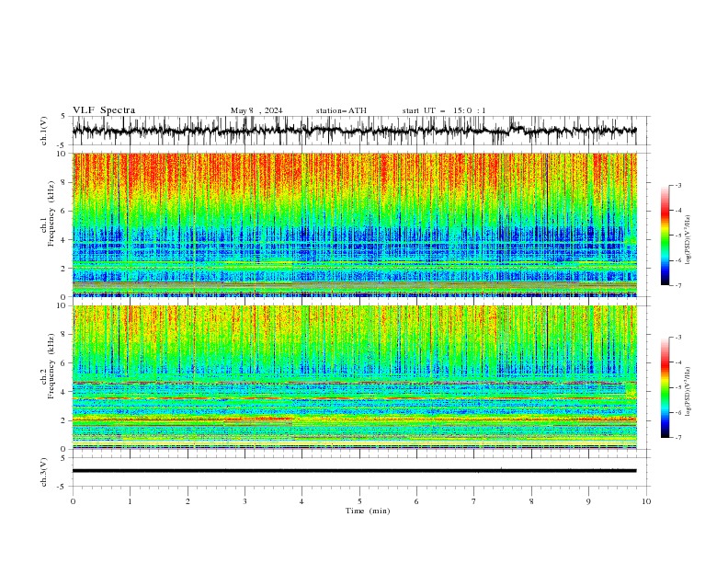This screenshot has height=563, width=728.
Task: Click the ch.3 voltage trace
Action: point(354,471)
